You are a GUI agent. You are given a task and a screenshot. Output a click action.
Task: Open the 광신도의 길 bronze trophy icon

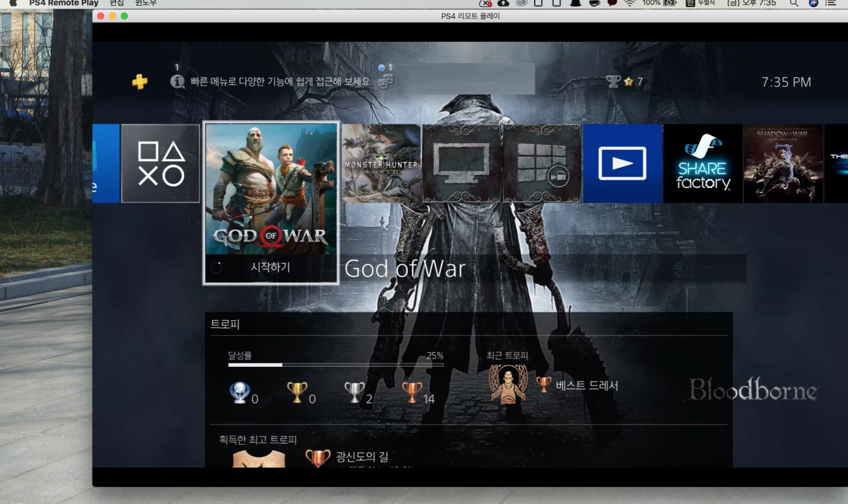pos(318,458)
